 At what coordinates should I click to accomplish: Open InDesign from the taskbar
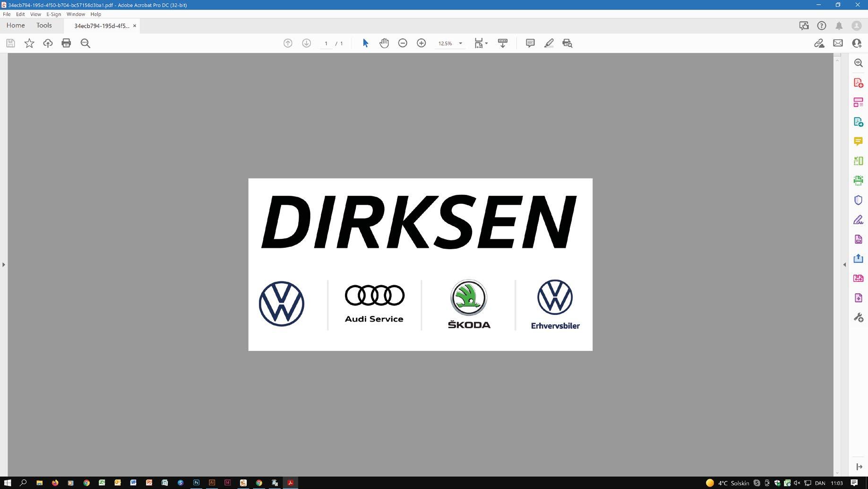227,483
